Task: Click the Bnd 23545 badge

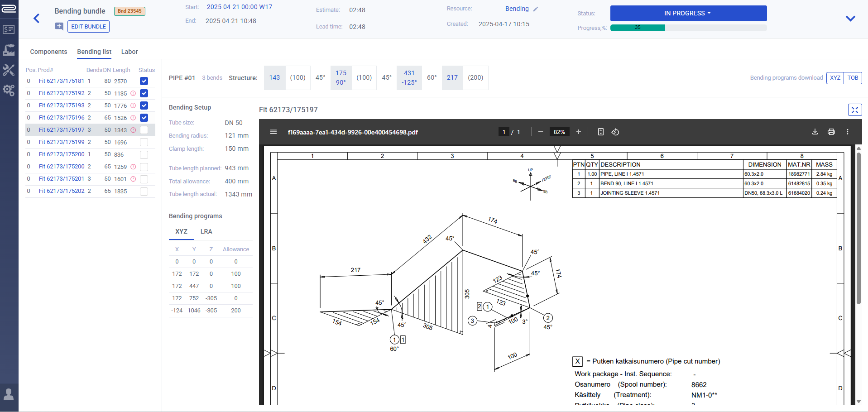Action: pos(129,11)
